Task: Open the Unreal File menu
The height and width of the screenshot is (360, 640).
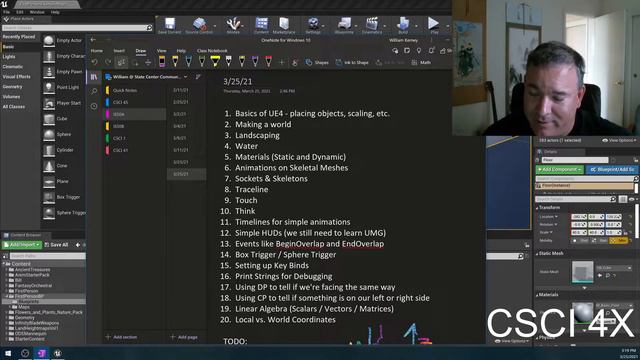Action: pyautogui.click(x=7, y=12)
